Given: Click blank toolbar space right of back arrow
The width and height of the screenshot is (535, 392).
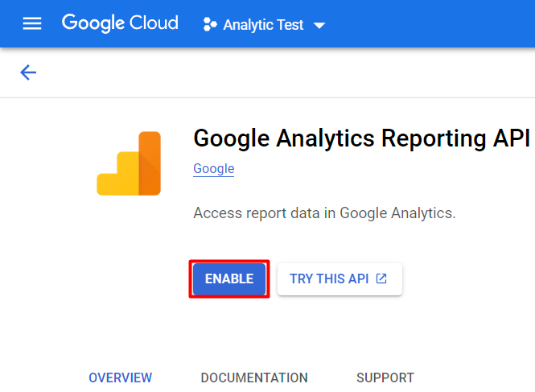Looking at the screenshot, I should click(x=282, y=72).
